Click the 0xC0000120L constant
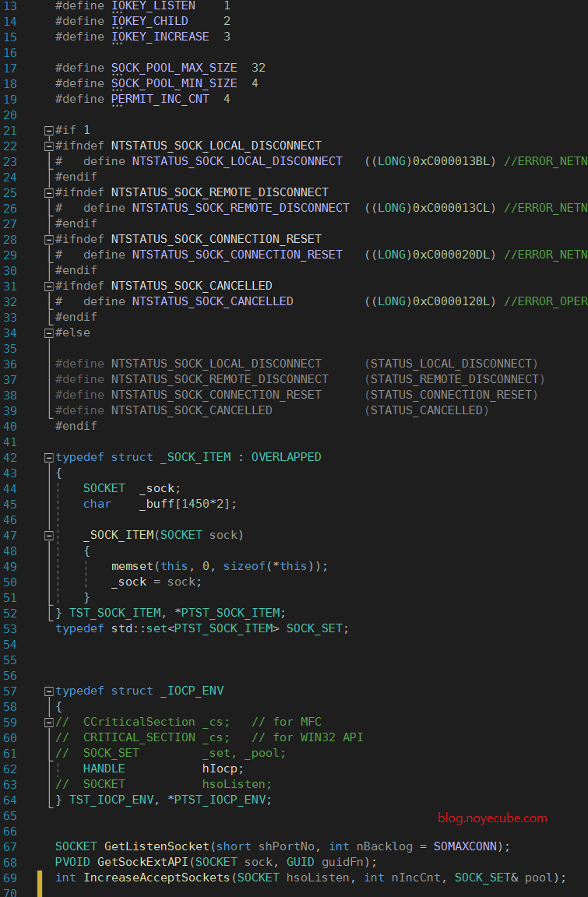Screen dimensions: 588x897 click(x=451, y=301)
